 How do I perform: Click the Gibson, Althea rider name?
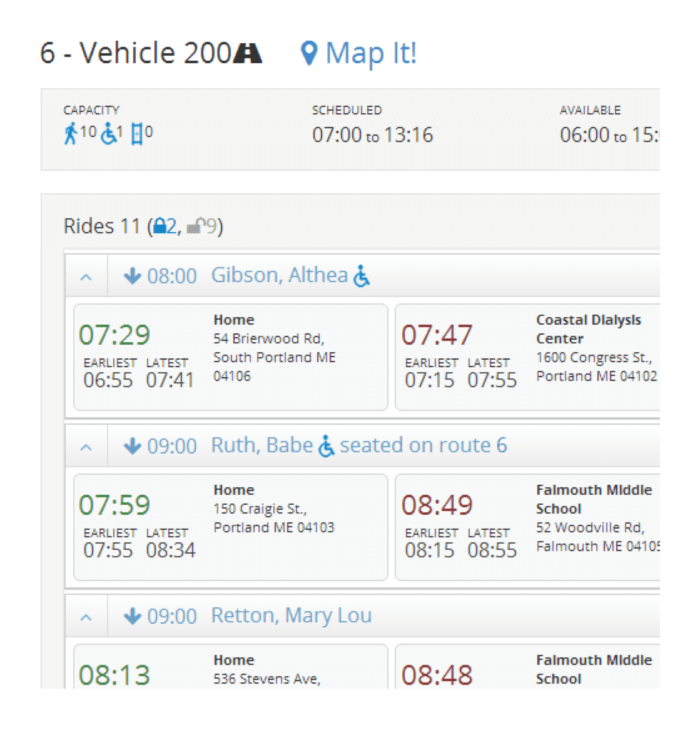(280, 275)
